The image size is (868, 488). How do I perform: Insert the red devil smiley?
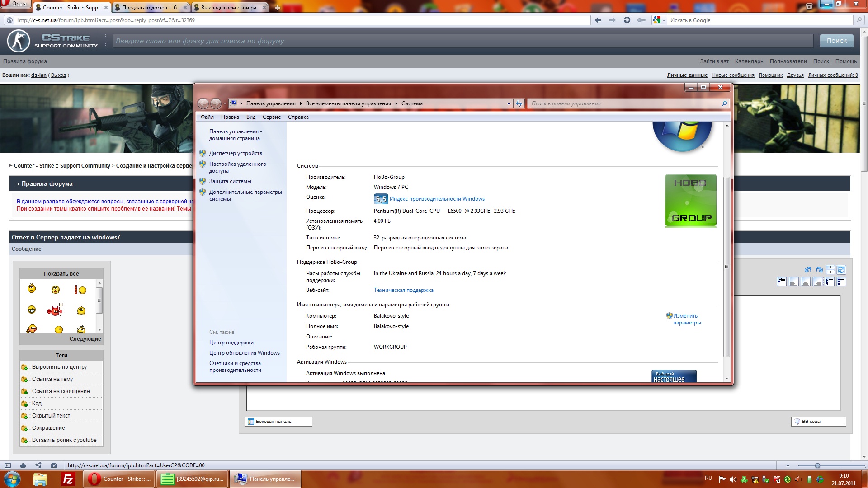pyautogui.click(x=55, y=310)
